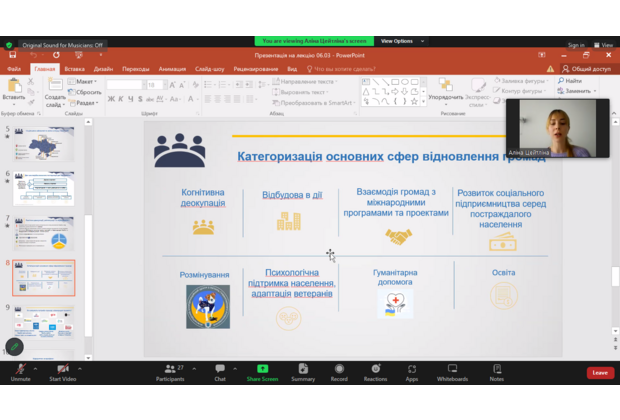Viewport: 620px width, 420px height.
Task: Expand the arrow next to Participants
Action: 192,367
